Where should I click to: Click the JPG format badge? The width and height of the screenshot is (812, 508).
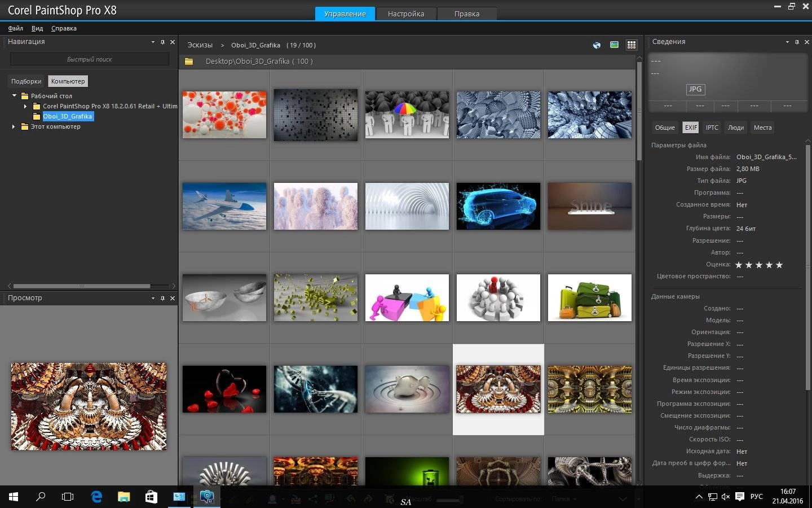[695, 89]
